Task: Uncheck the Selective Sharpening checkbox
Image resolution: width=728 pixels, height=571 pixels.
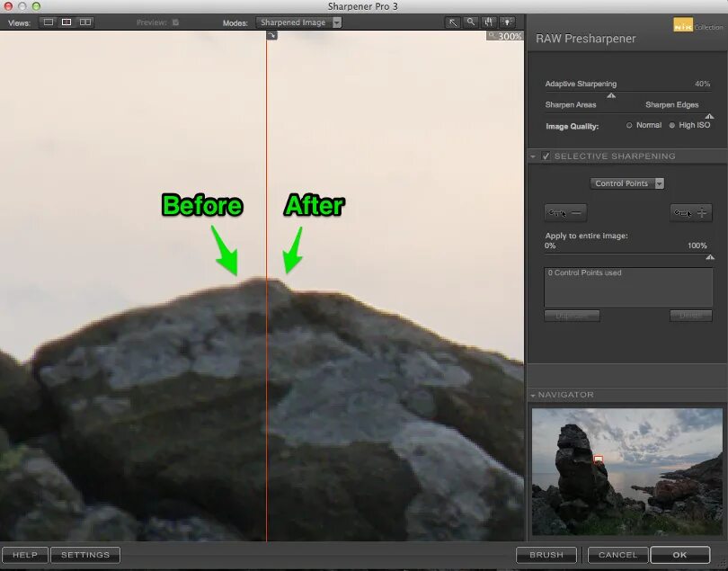Action: tap(546, 156)
